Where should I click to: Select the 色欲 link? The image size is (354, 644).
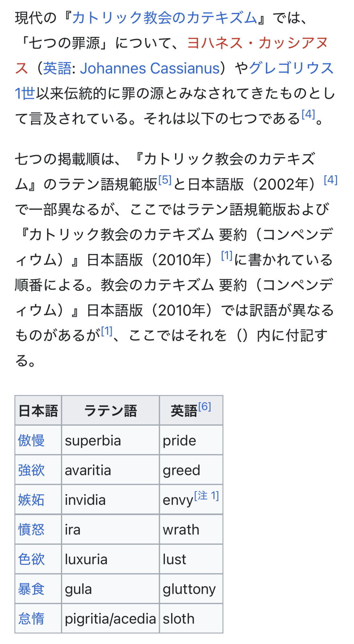tap(31, 559)
